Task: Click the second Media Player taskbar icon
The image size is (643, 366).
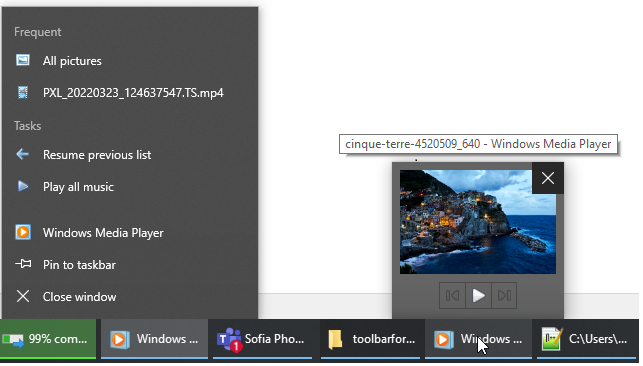Action: (443, 339)
